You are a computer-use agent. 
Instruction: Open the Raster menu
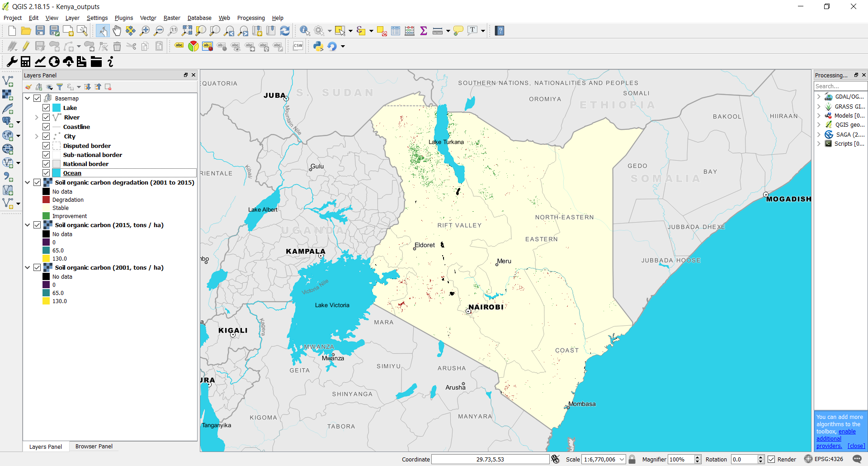click(x=172, y=18)
